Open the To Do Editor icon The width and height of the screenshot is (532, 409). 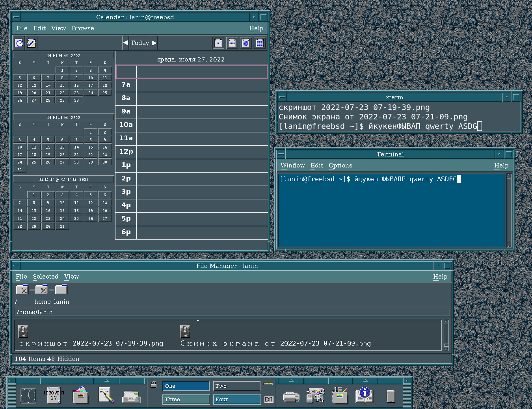(x=32, y=43)
